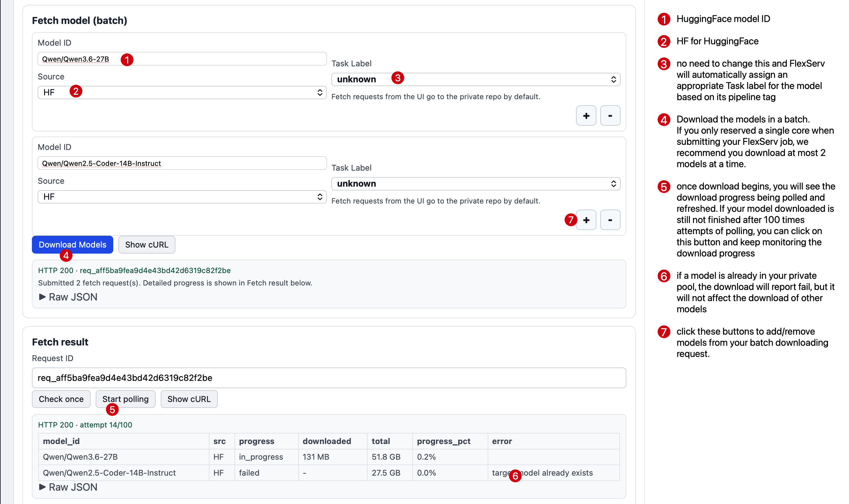Open the Source dropdown for Qwen3.6-27B

pyautogui.click(x=182, y=93)
